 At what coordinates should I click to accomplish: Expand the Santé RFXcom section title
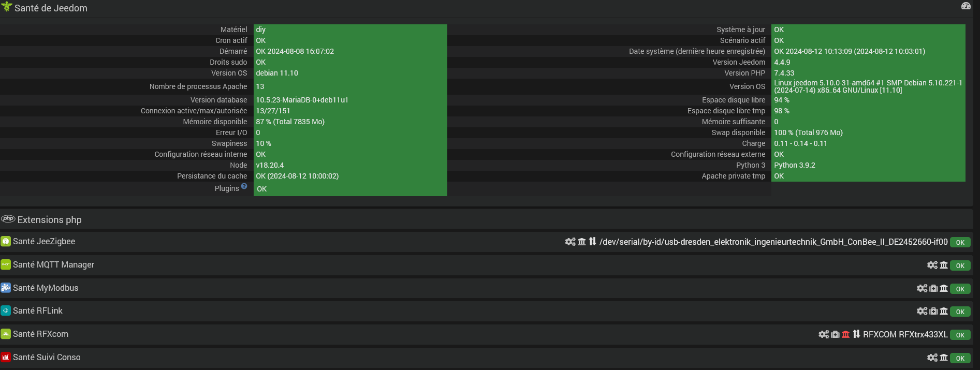[40, 334]
